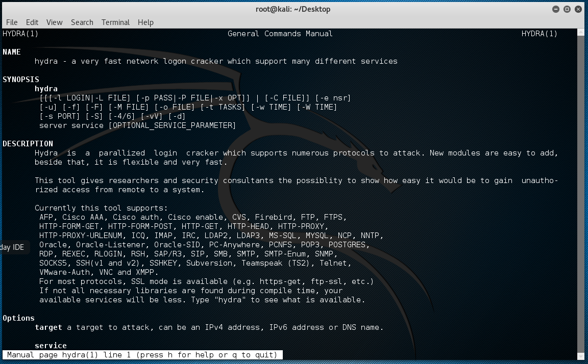The width and height of the screenshot is (588, 364).
Task: Click 'SSHKEY' in the protocol list
Action: (x=163, y=263)
